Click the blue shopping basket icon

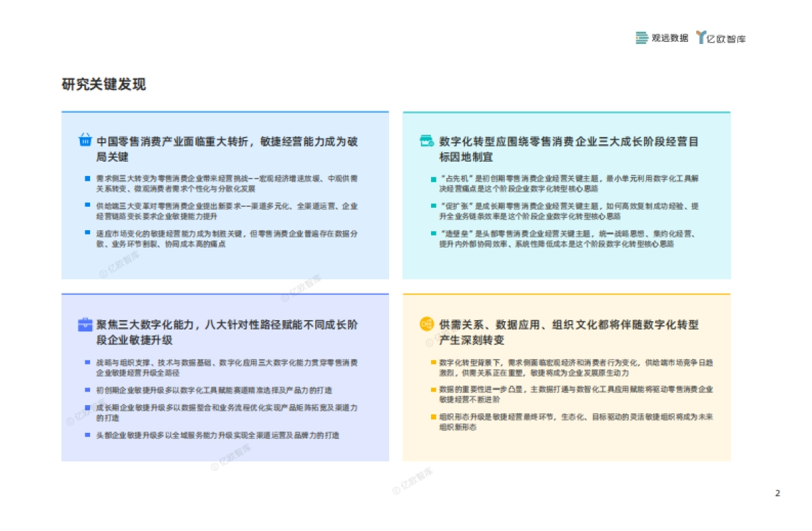click(84, 140)
